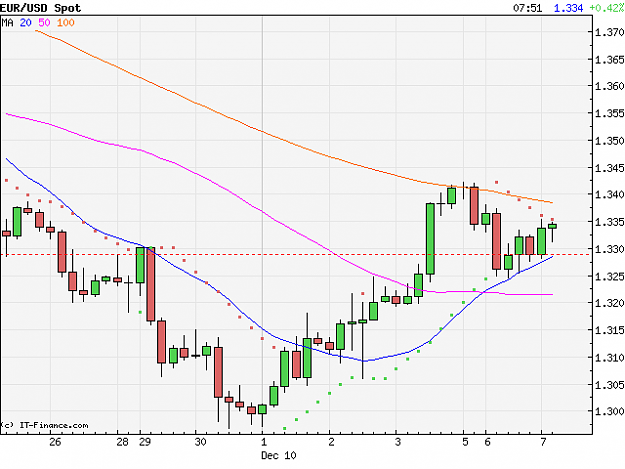
Task: Click the EUR/USD Spot chart title
Action: tap(41, 8)
